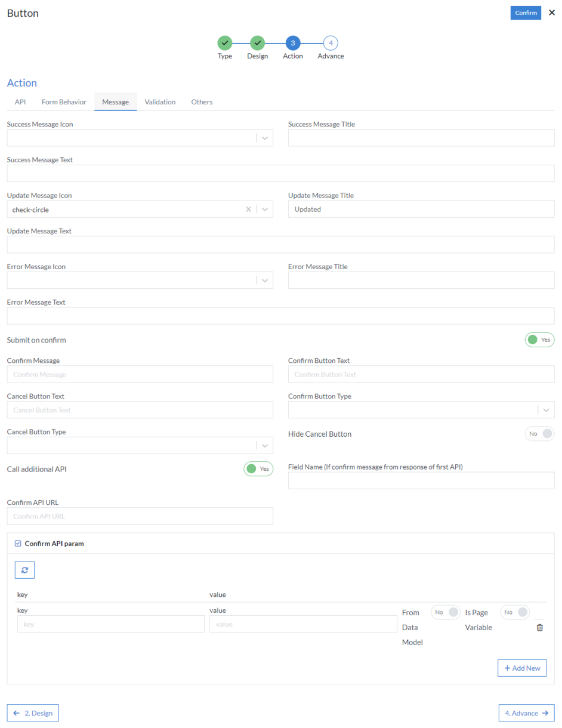Viewport: 562px width, 728px height.
Task: Switch to the Validation tab
Action: coord(160,101)
